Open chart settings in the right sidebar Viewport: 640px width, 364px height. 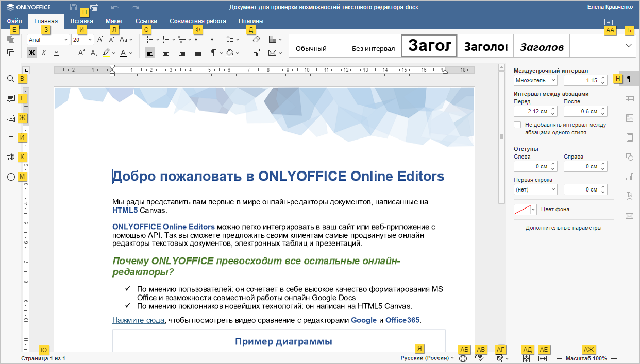[629, 177]
